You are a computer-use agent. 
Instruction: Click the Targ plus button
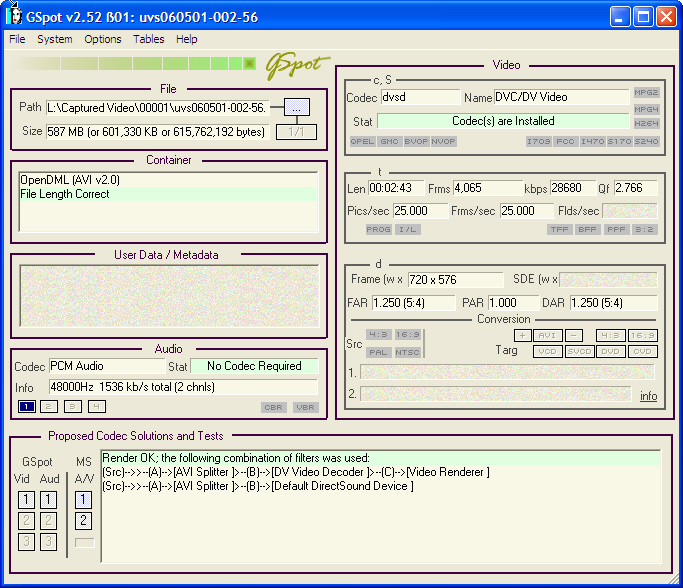click(x=523, y=335)
